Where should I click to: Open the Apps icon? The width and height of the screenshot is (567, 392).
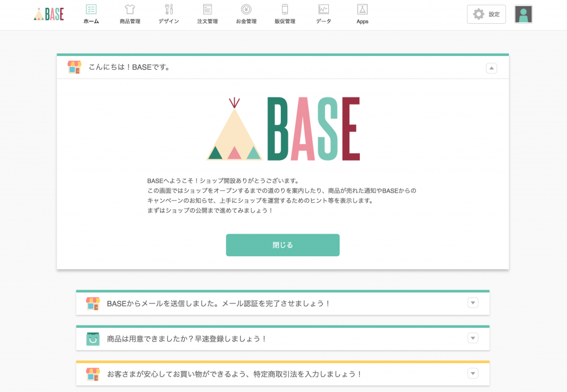point(362,9)
